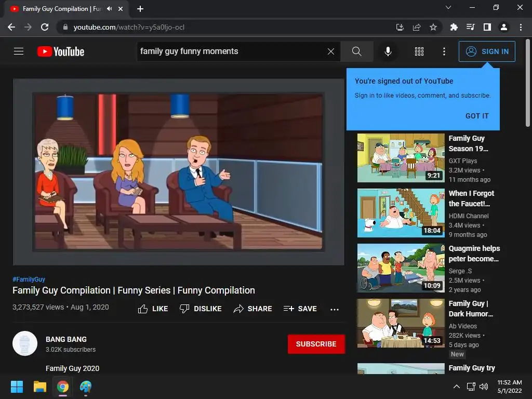Open the BANG BANG channel name link
This screenshot has width=532, height=399.
[x=66, y=339]
